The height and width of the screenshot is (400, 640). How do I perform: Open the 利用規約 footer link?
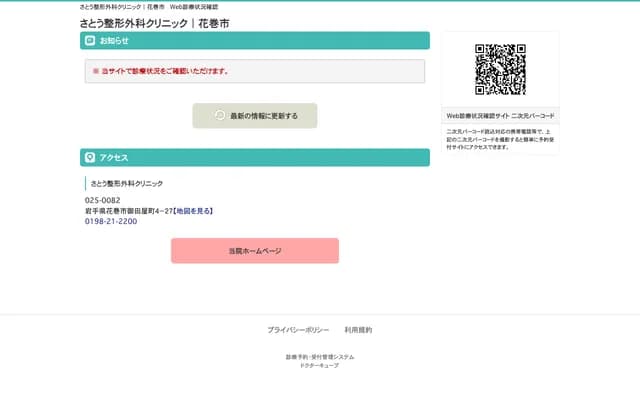click(358, 330)
